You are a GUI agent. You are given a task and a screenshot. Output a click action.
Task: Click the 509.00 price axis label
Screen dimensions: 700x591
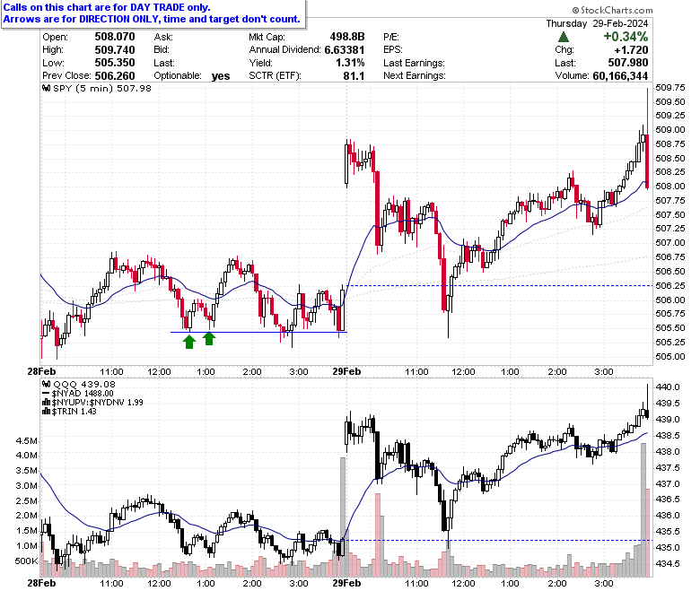click(x=670, y=130)
